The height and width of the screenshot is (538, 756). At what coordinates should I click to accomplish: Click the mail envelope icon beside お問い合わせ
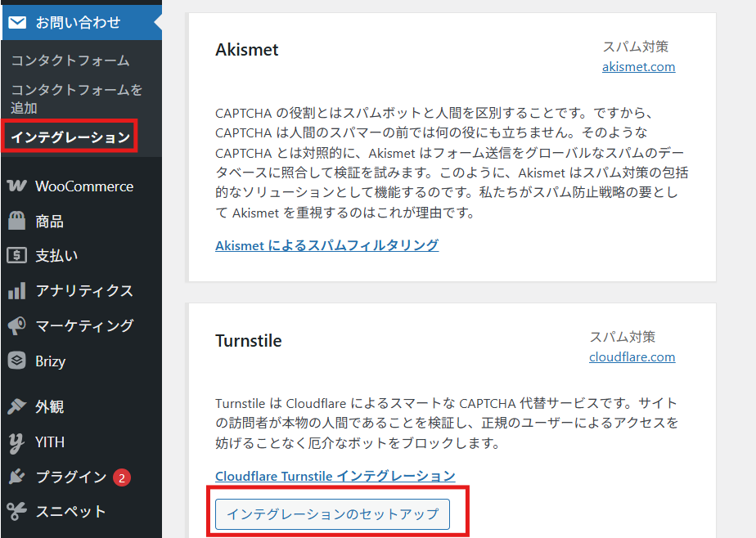17,22
